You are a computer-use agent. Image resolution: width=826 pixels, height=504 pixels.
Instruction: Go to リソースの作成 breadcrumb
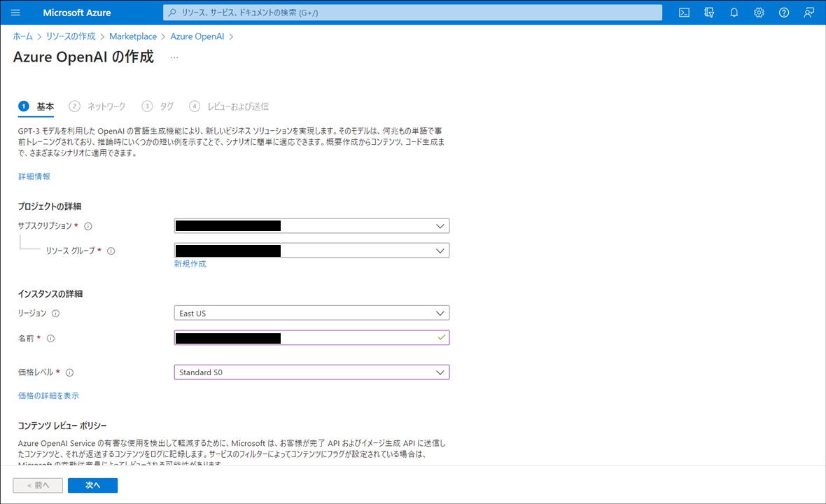point(71,36)
